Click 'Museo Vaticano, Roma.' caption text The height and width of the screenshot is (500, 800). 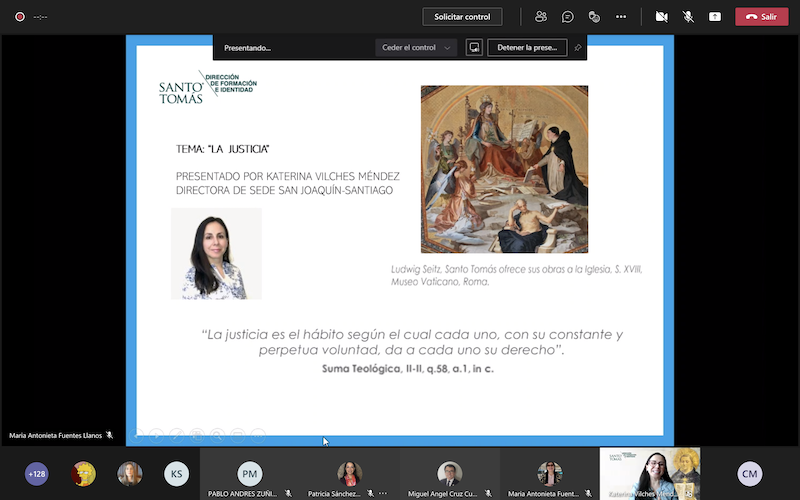tap(440, 282)
